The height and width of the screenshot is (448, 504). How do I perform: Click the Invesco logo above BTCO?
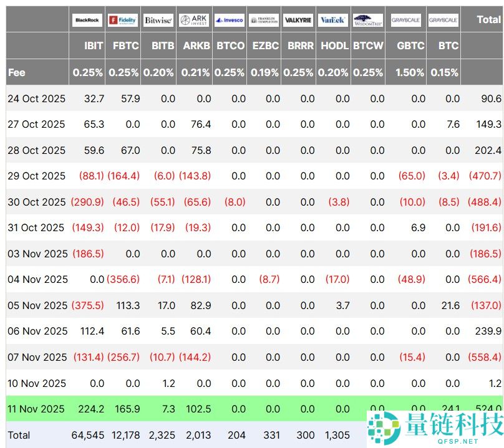(229, 19)
